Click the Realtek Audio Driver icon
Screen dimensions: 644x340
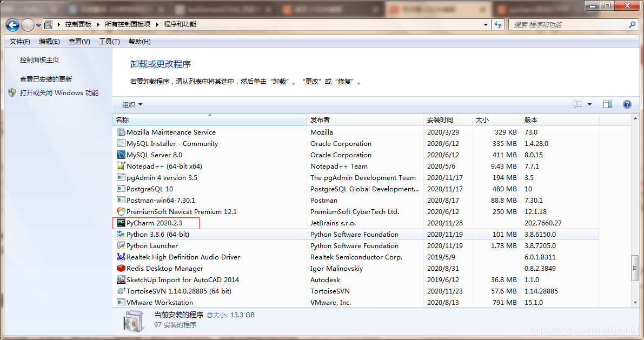click(x=121, y=257)
